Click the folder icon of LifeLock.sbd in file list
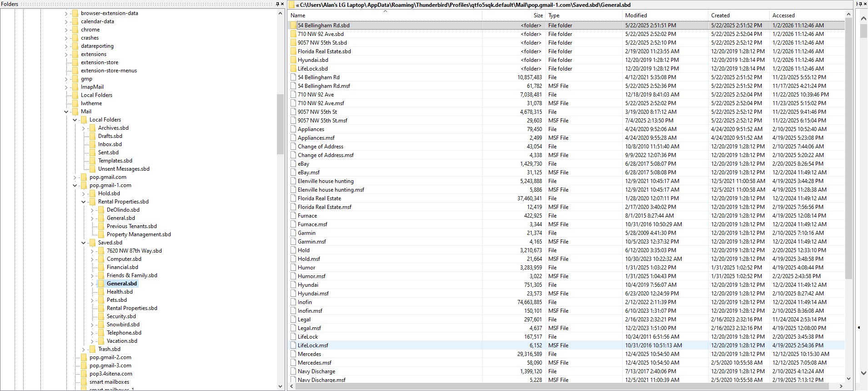 click(294, 69)
